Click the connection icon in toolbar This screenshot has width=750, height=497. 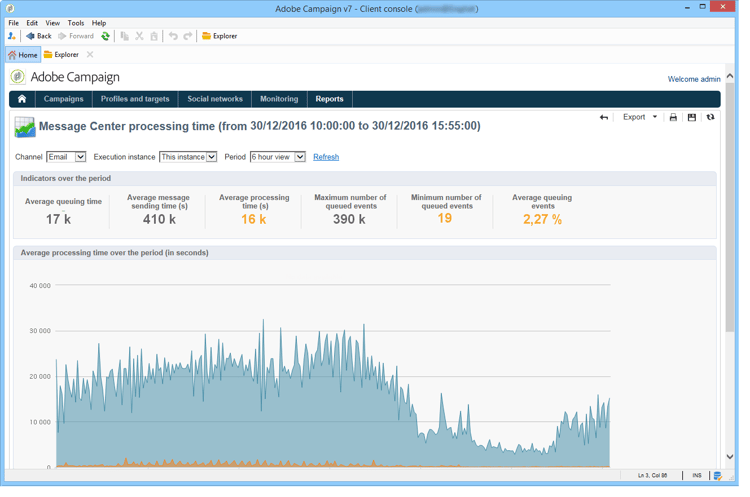point(12,36)
